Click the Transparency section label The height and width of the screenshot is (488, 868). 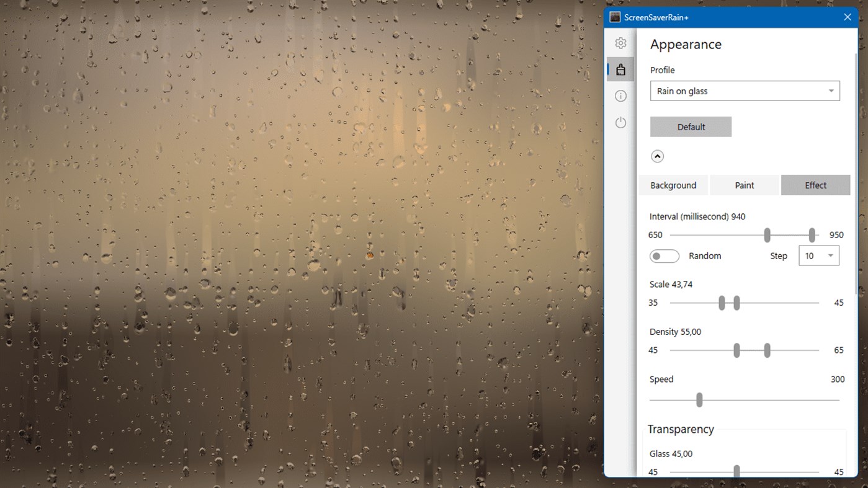[x=680, y=428]
